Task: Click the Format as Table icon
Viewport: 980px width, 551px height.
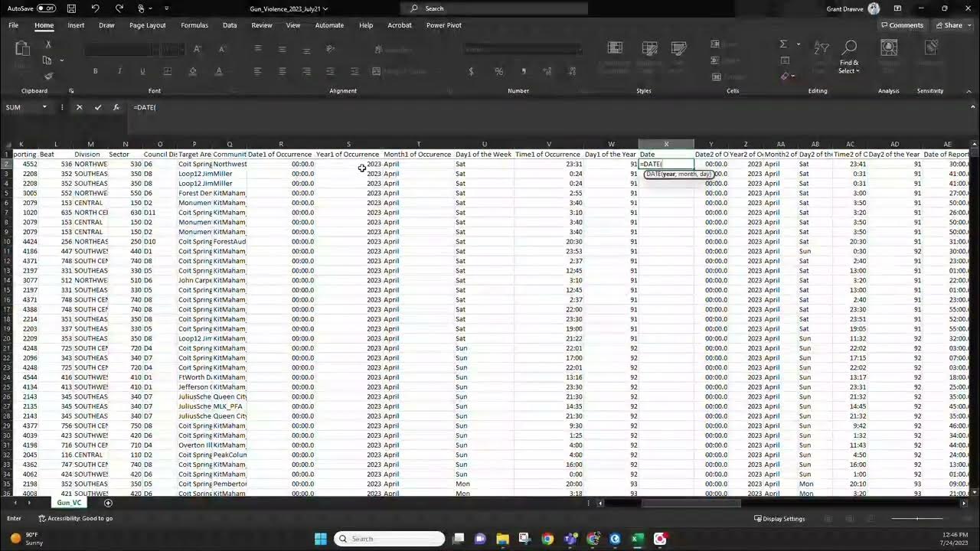Action: pyautogui.click(x=649, y=49)
